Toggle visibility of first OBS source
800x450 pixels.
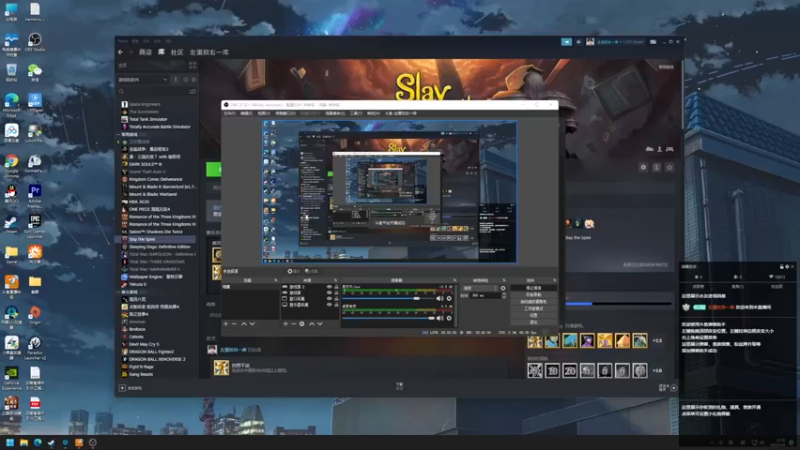pyautogui.click(x=329, y=287)
